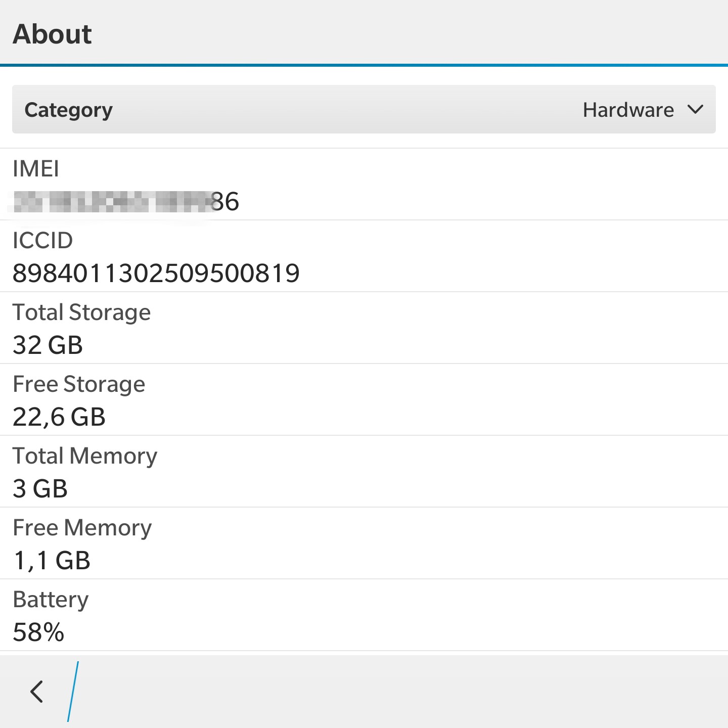Image resolution: width=728 pixels, height=728 pixels.
Task: Click the Category label
Action: point(69,110)
